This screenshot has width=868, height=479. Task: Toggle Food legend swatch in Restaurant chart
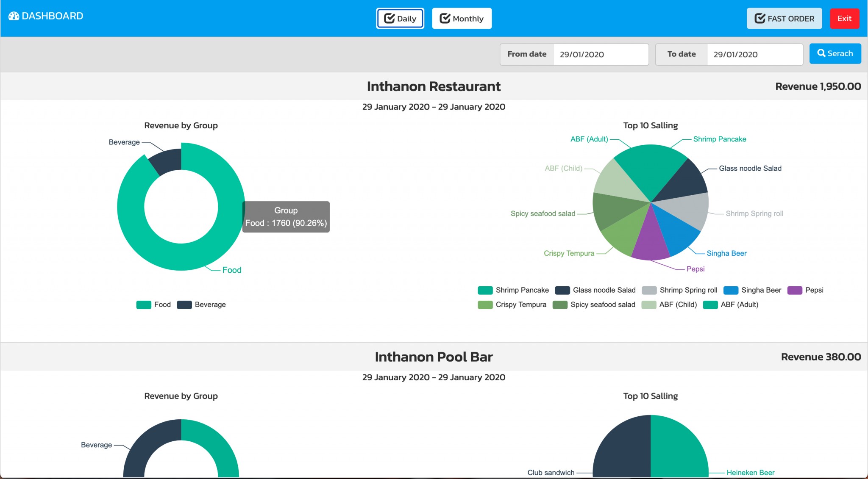(144, 305)
